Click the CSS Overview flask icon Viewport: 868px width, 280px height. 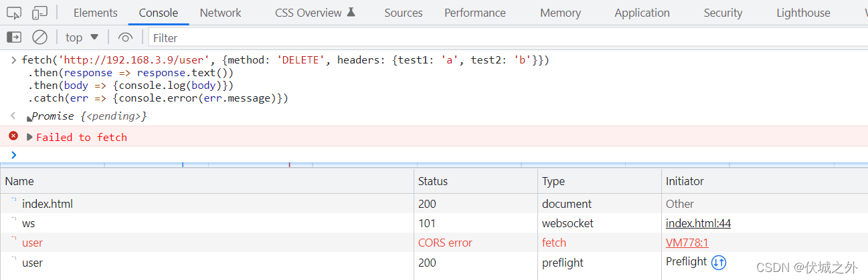[351, 13]
